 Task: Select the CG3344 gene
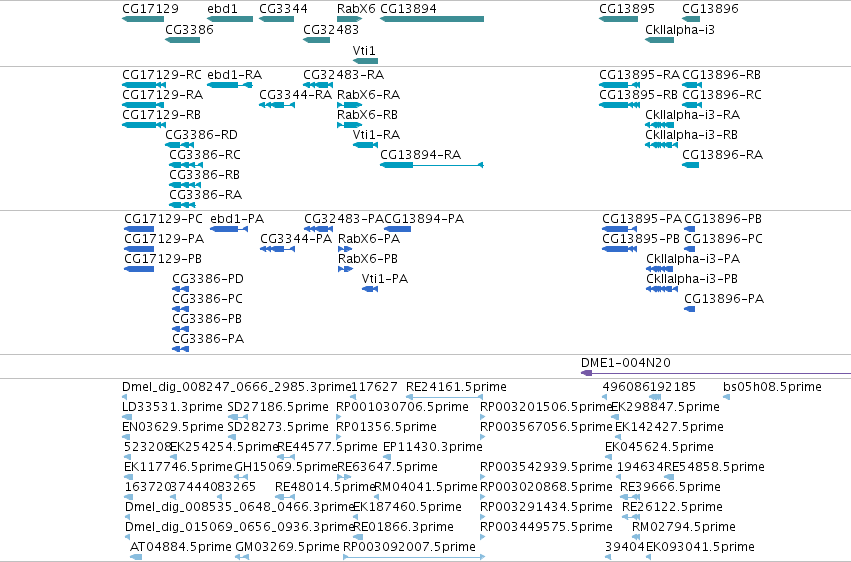(276, 19)
